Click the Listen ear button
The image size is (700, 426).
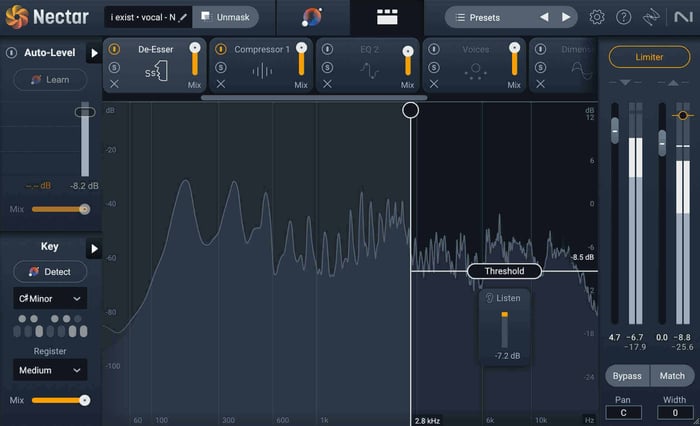pos(504,298)
